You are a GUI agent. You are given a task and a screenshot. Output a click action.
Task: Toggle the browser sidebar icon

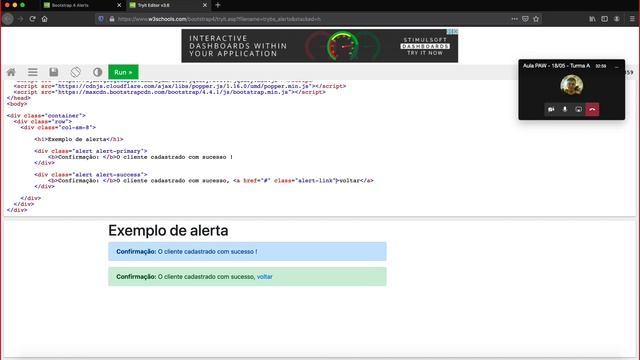point(604,19)
